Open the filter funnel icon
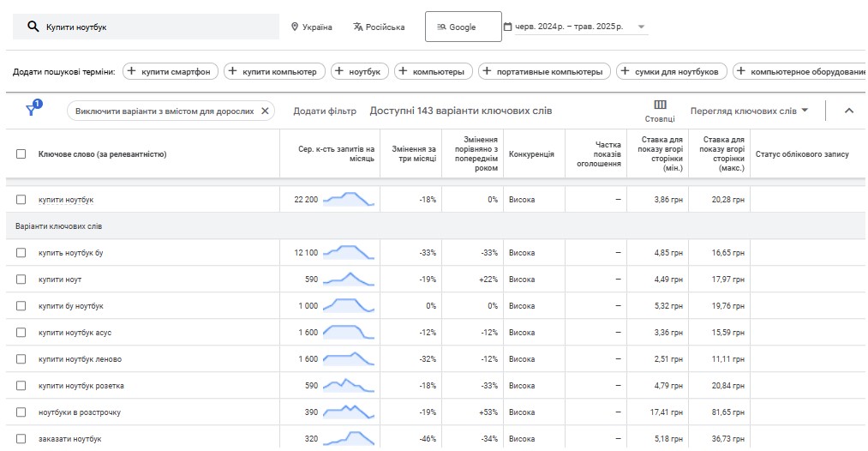 [32, 110]
